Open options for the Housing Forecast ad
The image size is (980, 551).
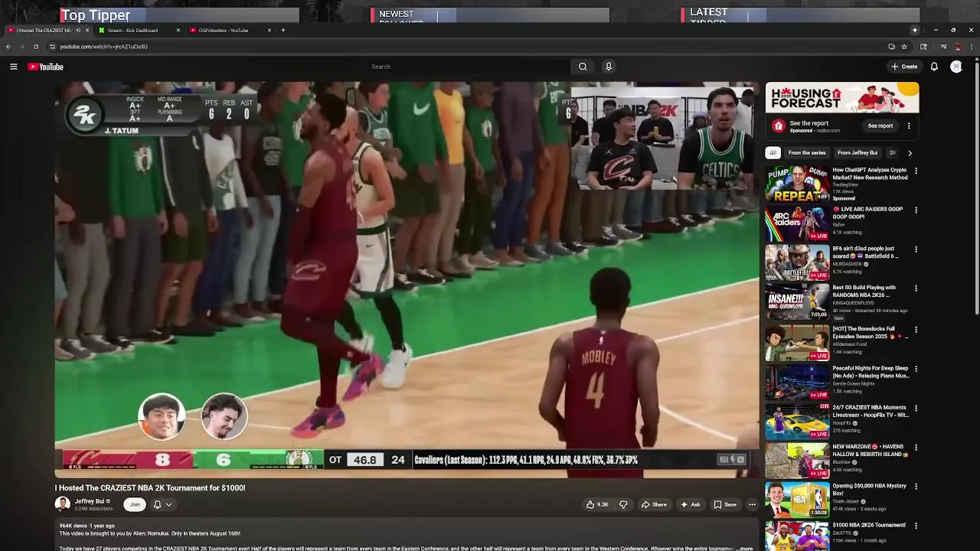tap(909, 126)
